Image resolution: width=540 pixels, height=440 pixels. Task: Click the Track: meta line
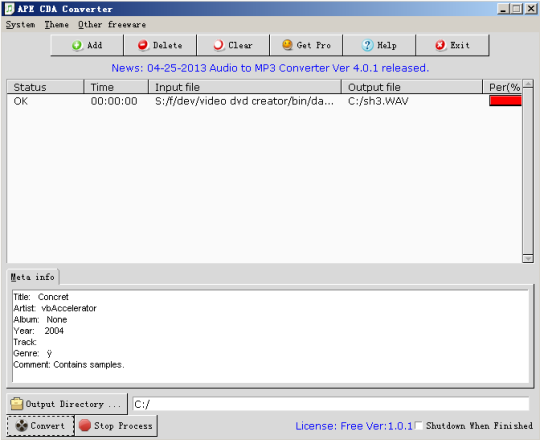[25, 342]
